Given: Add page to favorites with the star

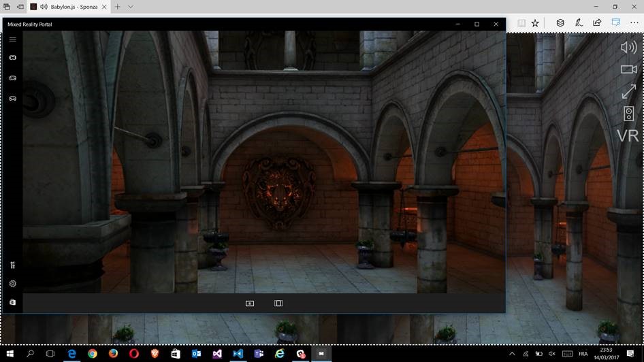Looking at the screenshot, I should click(535, 23).
